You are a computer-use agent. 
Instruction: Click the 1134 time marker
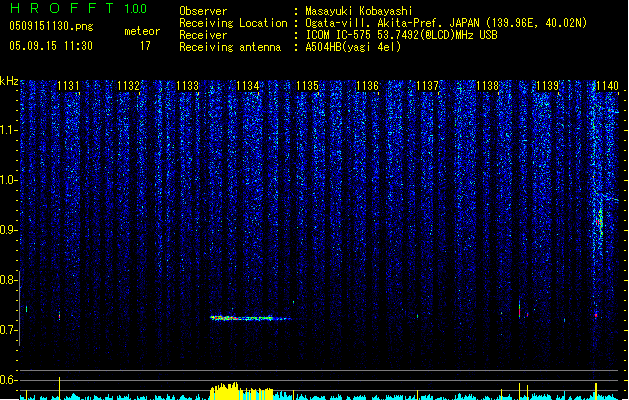(x=248, y=86)
